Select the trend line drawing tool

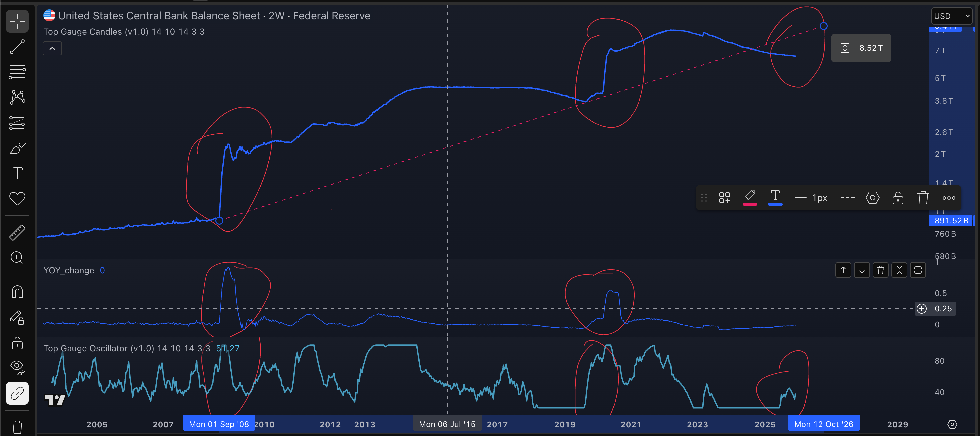pos(17,47)
